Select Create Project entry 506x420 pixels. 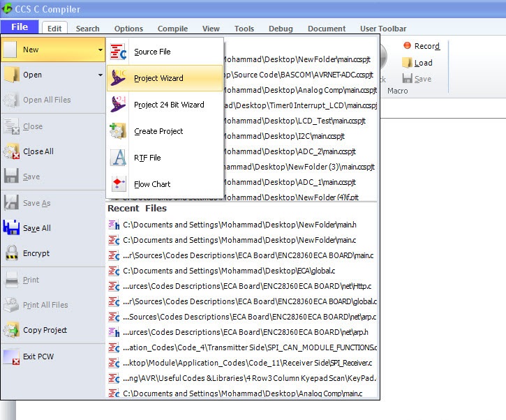click(165, 131)
